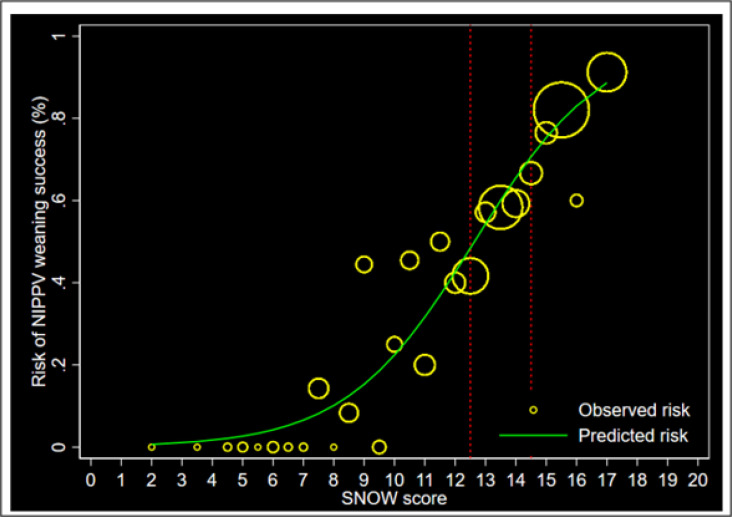
Task: Click the y-axis tick label 1
Action: tap(61, 37)
